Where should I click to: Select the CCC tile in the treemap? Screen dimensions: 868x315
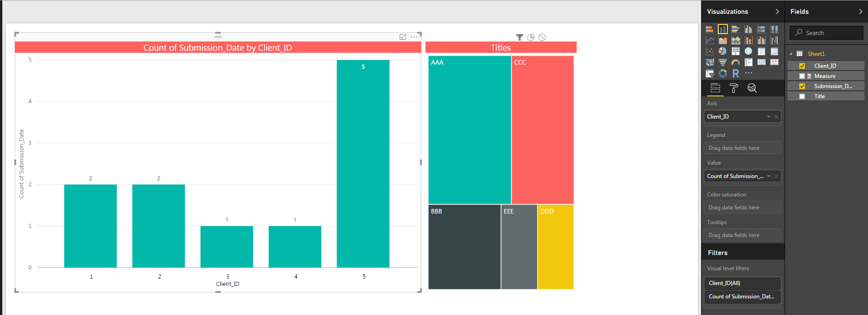tap(543, 130)
